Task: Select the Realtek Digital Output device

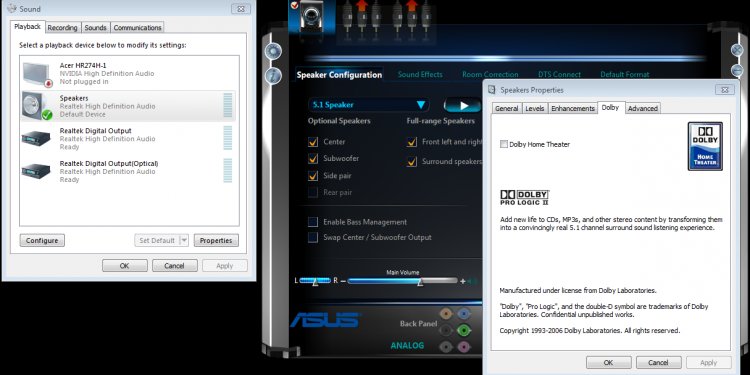Action: [129, 138]
